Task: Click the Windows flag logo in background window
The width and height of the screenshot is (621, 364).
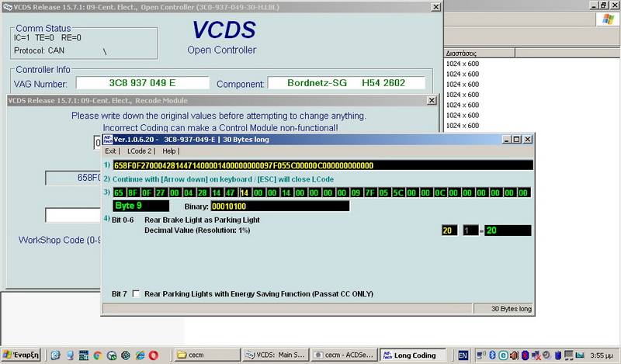Action: (608, 19)
